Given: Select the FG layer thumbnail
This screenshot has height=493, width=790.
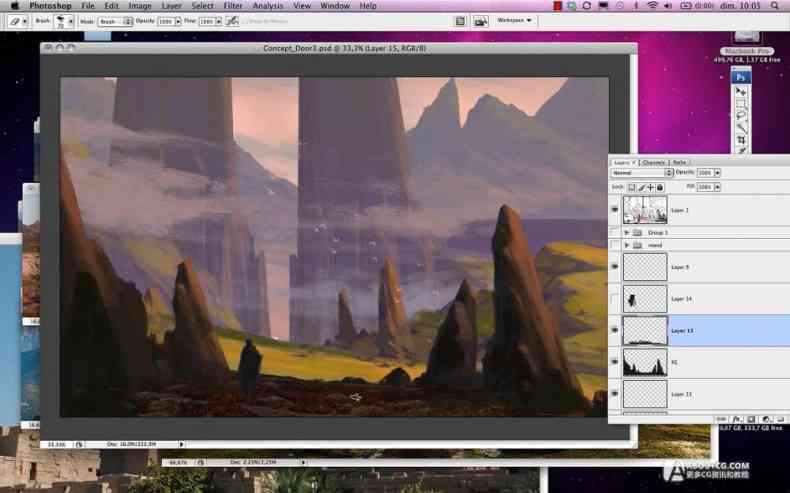Looking at the screenshot, I should [645, 362].
